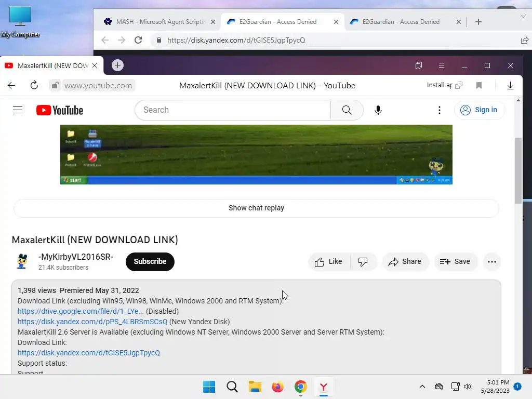
Task: Open volume control in system tray
Action: 468,387
